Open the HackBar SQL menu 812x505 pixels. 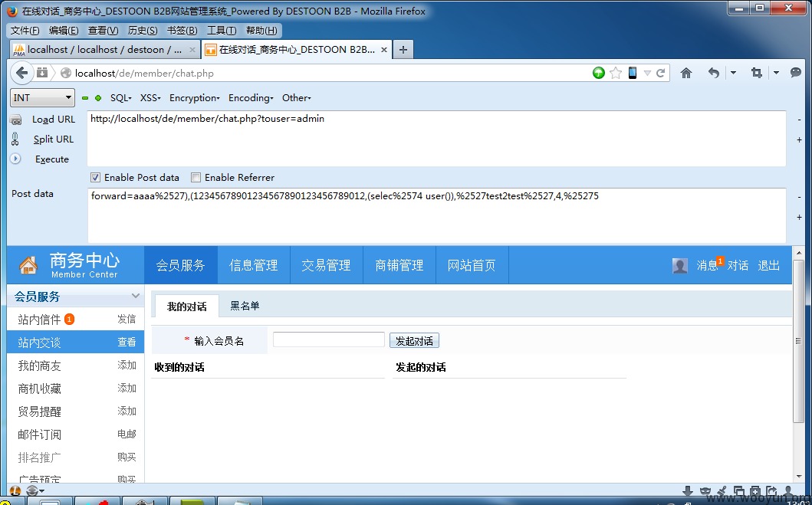[120, 98]
